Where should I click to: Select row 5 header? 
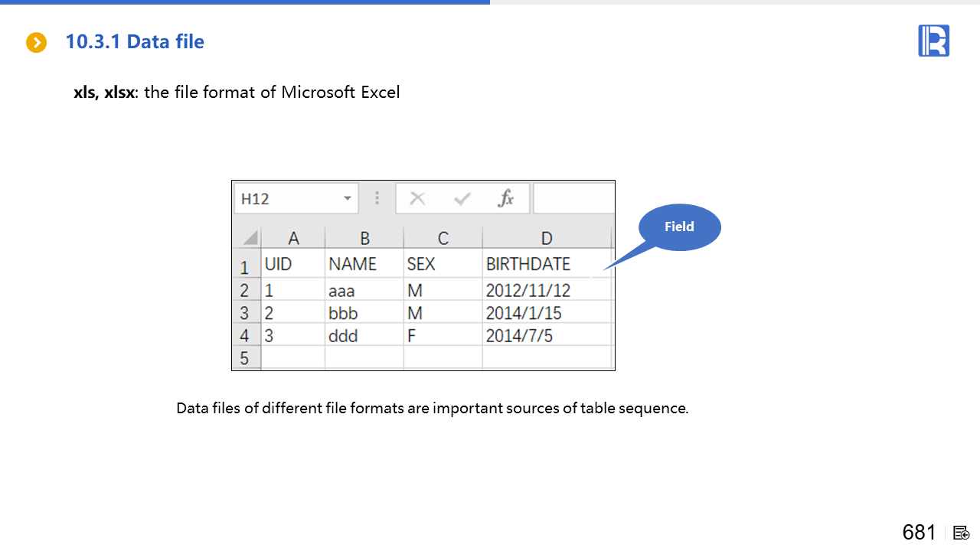tap(245, 358)
